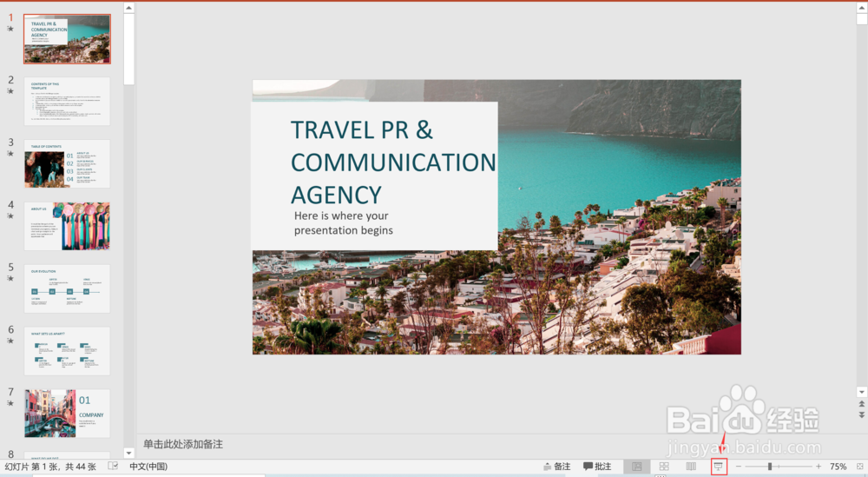Go to previous slide double-arrow button
This screenshot has height=477, width=868.
pyautogui.click(x=861, y=404)
